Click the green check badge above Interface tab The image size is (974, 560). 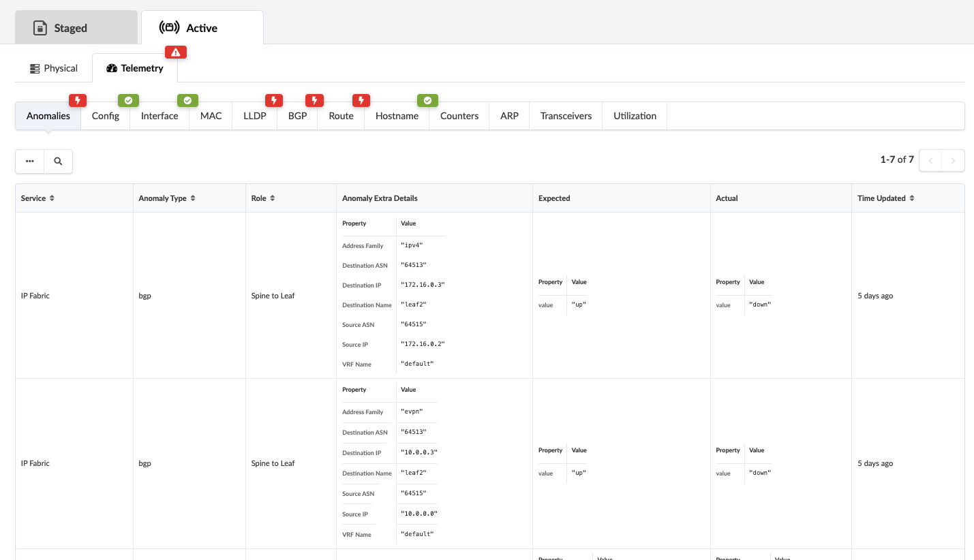point(187,101)
